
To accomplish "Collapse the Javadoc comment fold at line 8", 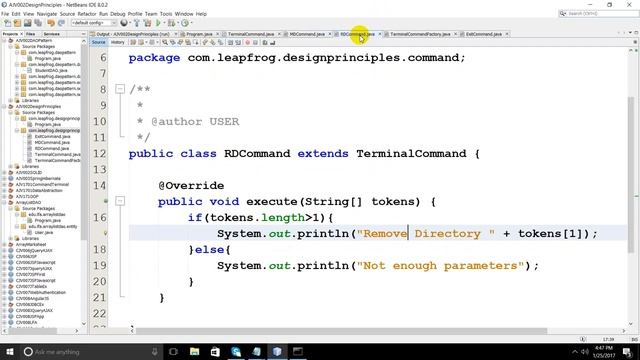I will [x=120, y=89].
